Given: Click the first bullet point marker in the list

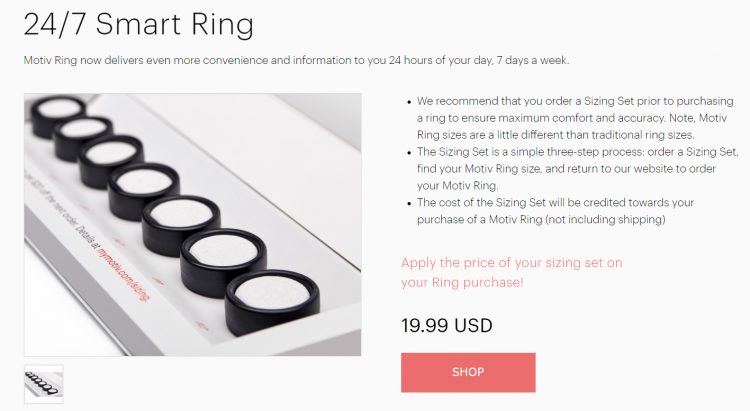Looking at the screenshot, I should (x=408, y=102).
